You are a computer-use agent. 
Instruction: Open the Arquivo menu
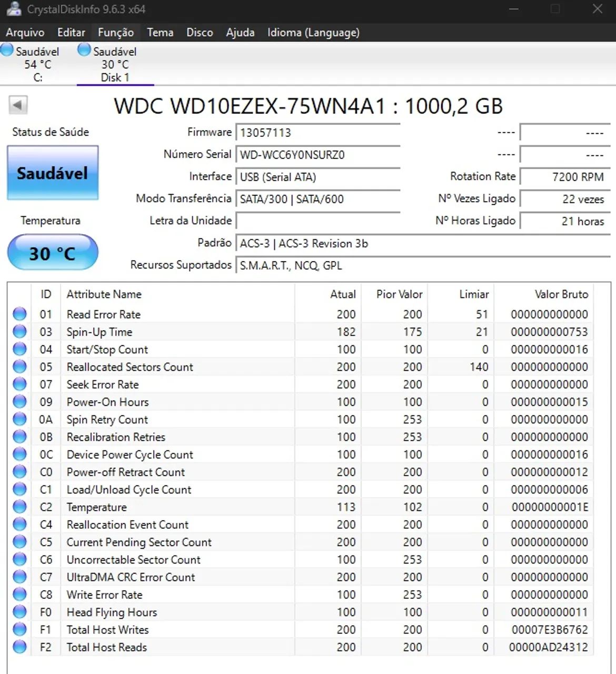pyautogui.click(x=25, y=33)
